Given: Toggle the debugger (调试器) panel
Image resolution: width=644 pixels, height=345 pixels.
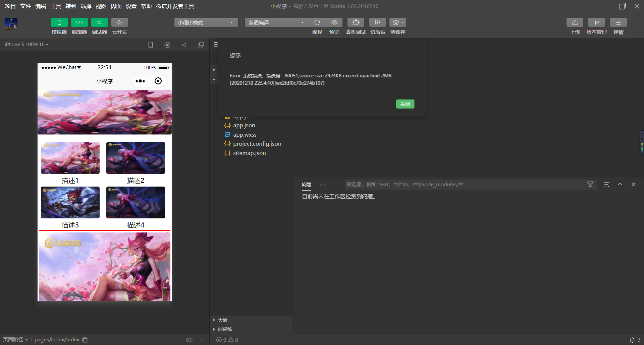Looking at the screenshot, I should point(99,22).
